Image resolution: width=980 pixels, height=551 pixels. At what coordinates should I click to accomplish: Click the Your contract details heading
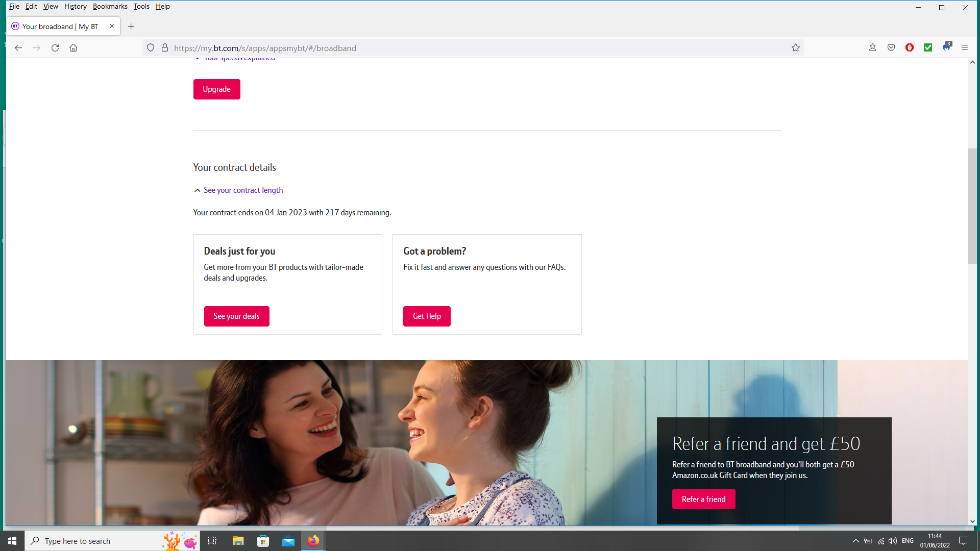coord(235,168)
